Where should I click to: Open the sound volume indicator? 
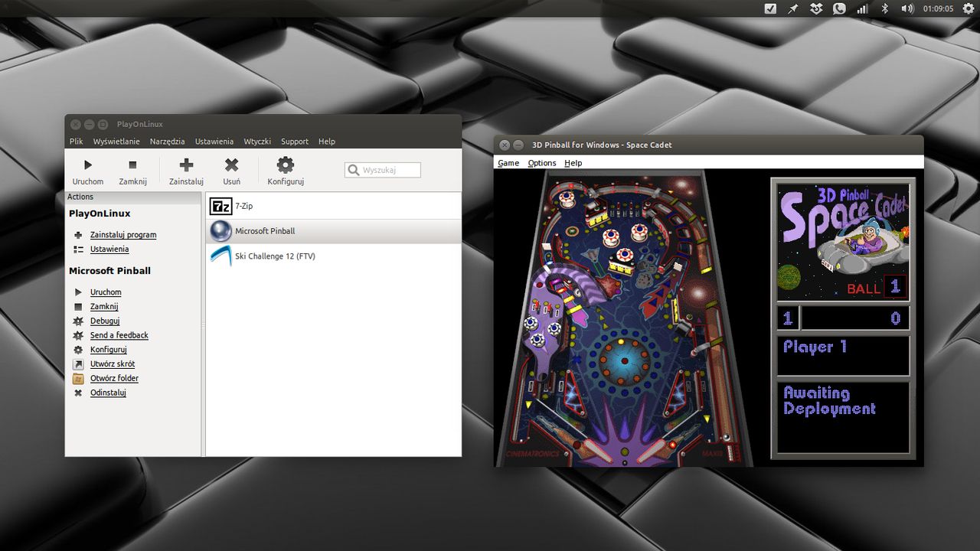(x=907, y=8)
